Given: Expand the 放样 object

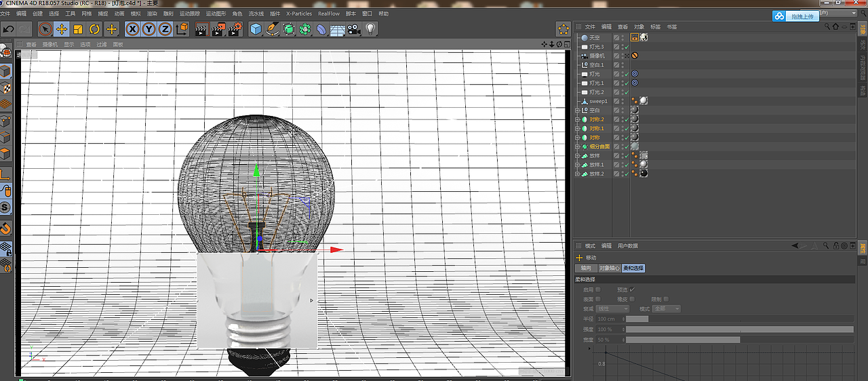Looking at the screenshot, I should coord(578,156).
